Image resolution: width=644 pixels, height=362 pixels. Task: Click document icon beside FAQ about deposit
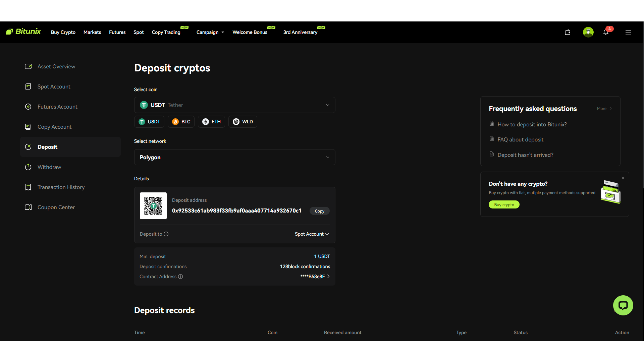pos(492,139)
